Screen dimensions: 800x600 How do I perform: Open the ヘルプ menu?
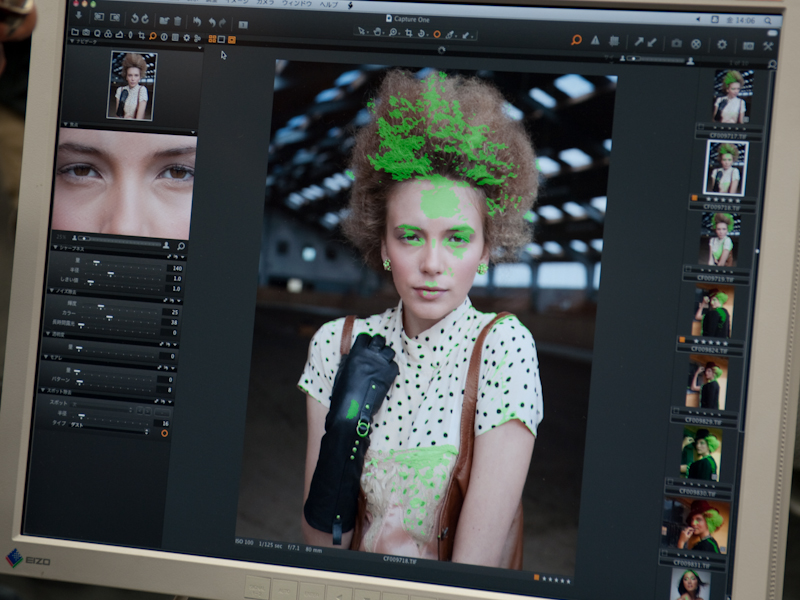pos(329,4)
